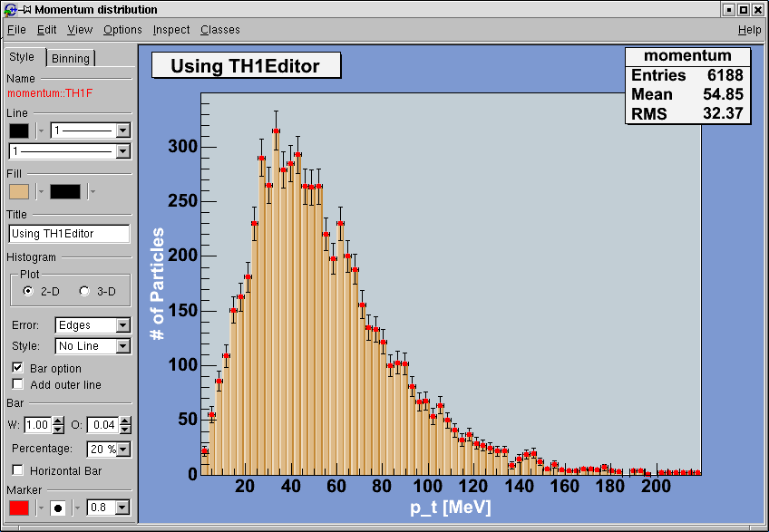
Task: Enable the Add outer line checkbox
Action: [x=17, y=383]
